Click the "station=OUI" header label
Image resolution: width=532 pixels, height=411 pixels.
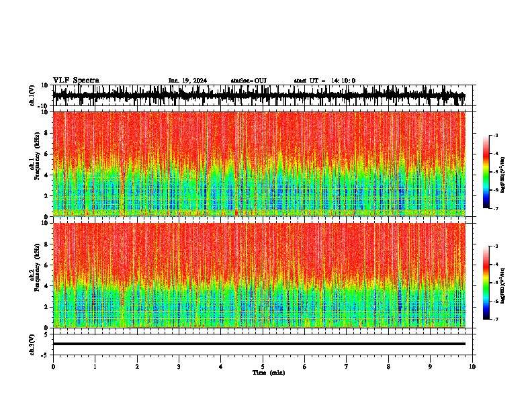click(x=249, y=81)
